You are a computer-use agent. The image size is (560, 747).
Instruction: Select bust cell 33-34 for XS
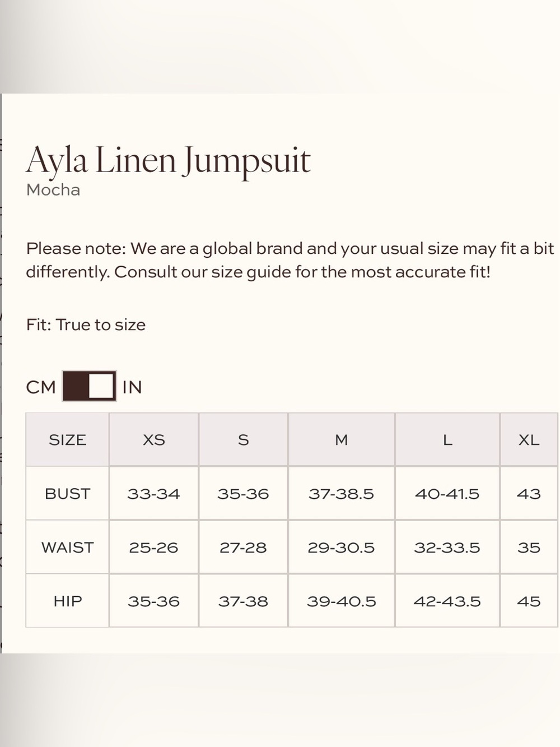coord(154,494)
